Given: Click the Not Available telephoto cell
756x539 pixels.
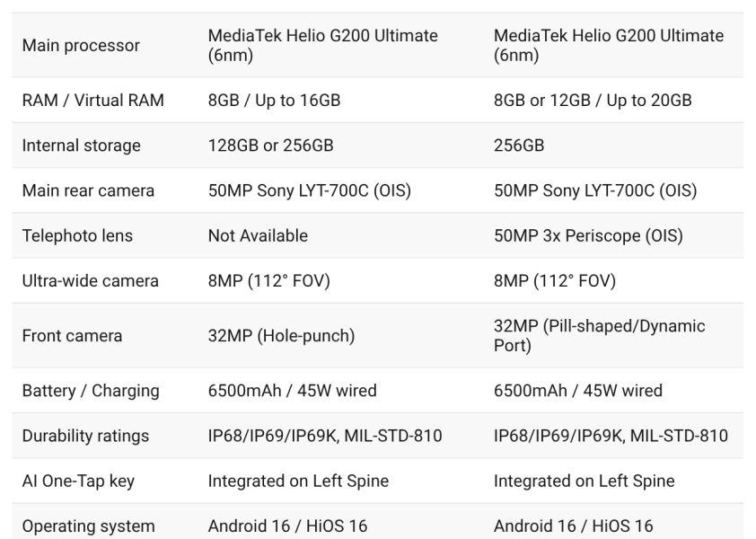Looking at the screenshot, I should tap(258, 235).
